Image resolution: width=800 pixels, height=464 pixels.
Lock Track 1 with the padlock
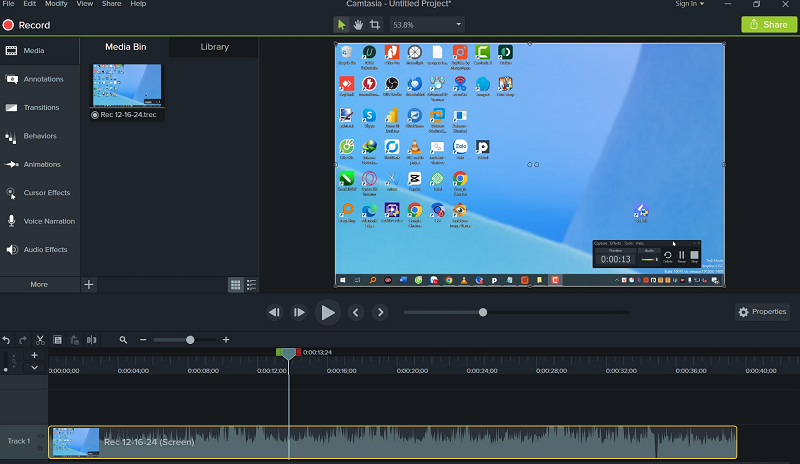point(40,448)
